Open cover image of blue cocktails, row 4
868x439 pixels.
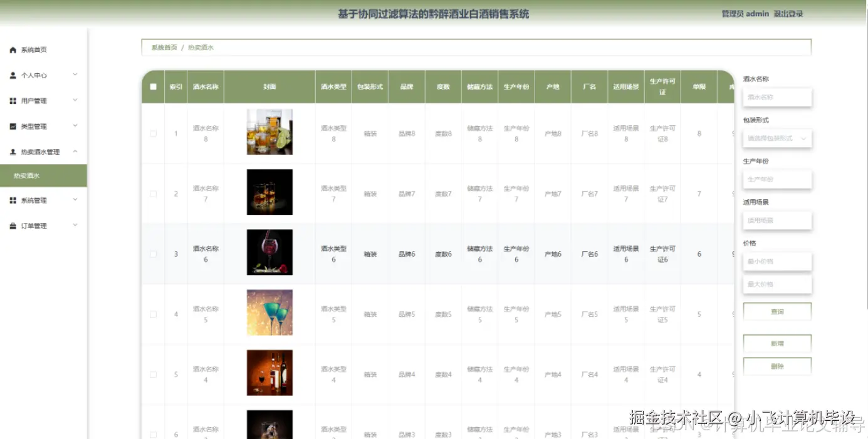point(269,312)
